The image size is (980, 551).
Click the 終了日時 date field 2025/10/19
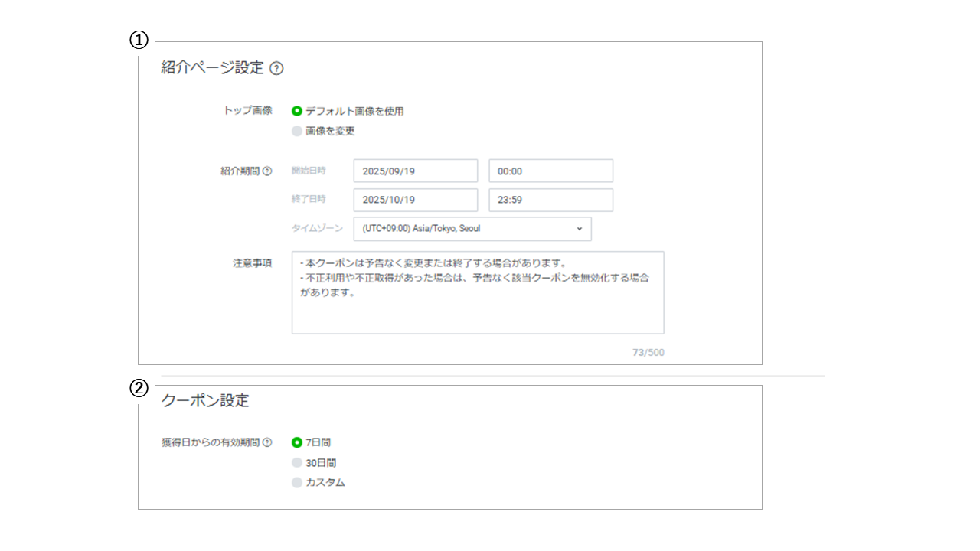(x=415, y=200)
